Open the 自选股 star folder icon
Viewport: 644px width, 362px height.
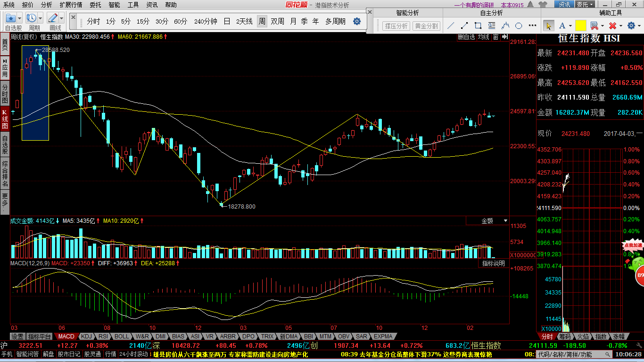coord(11,18)
